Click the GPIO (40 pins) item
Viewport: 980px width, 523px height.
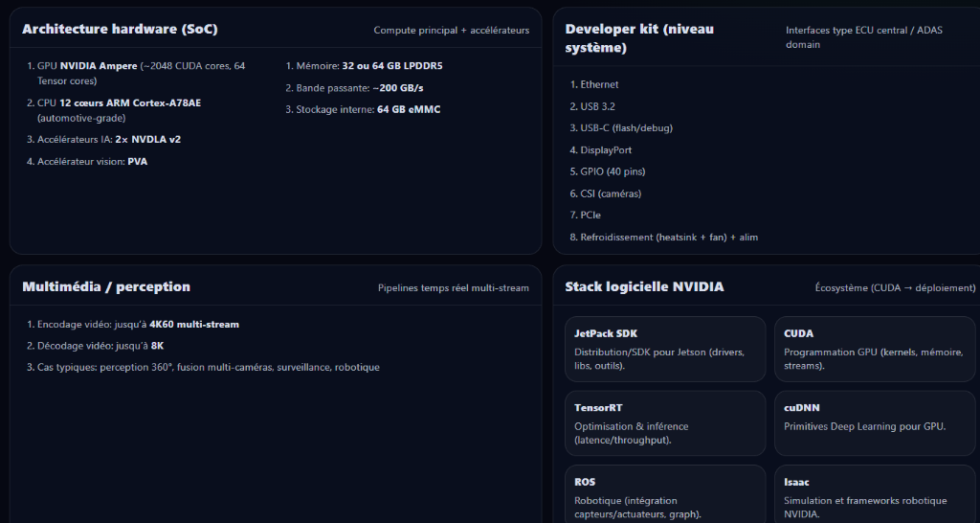pyautogui.click(x=608, y=171)
